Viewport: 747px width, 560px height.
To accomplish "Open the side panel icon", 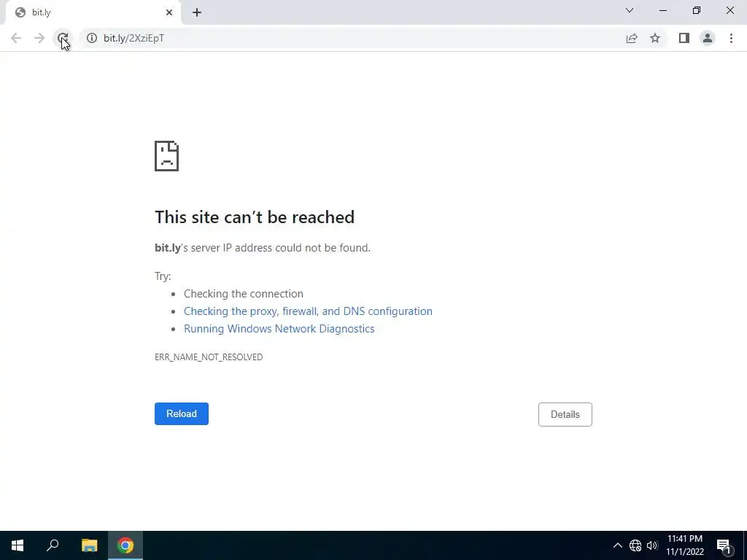I will point(684,38).
